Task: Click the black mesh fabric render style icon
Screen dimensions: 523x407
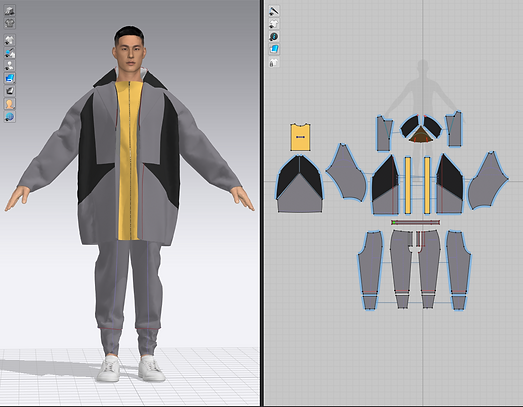Action: click(10, 91)
